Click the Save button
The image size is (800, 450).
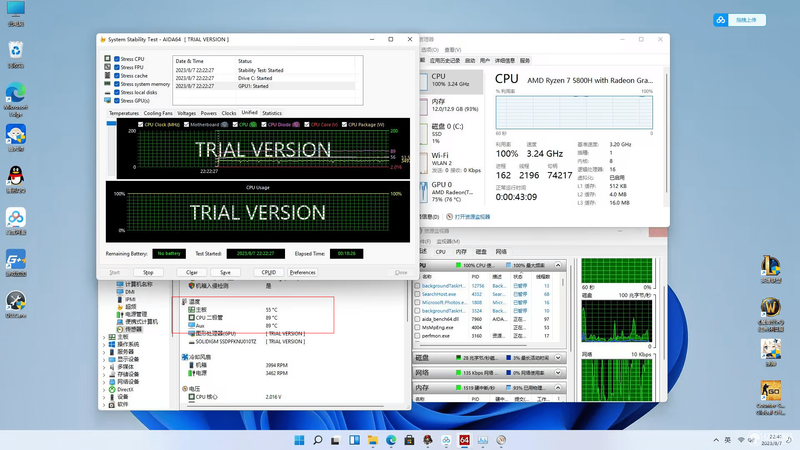point(226,272)
